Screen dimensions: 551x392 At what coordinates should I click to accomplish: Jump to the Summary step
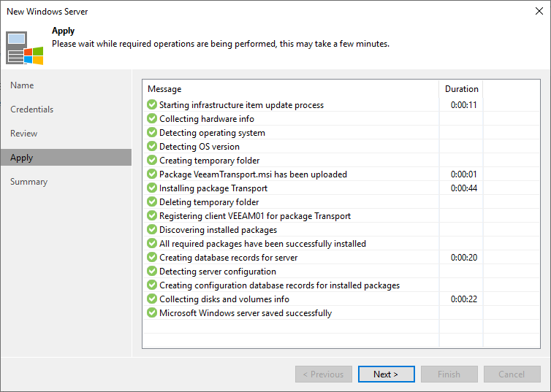pos(28,182)
